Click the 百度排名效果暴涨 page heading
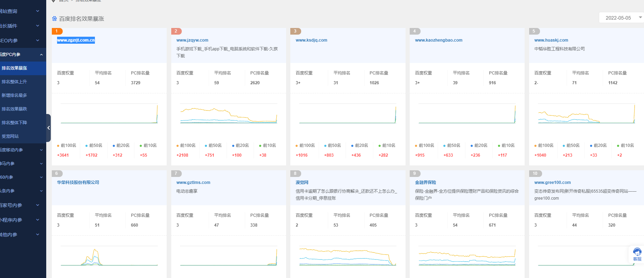 pos(82,19)
